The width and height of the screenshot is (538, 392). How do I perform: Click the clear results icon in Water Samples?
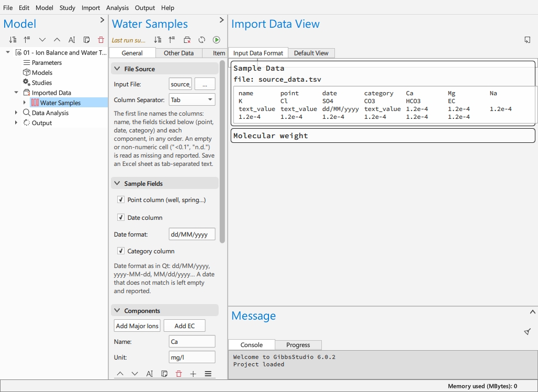point(187,40)
